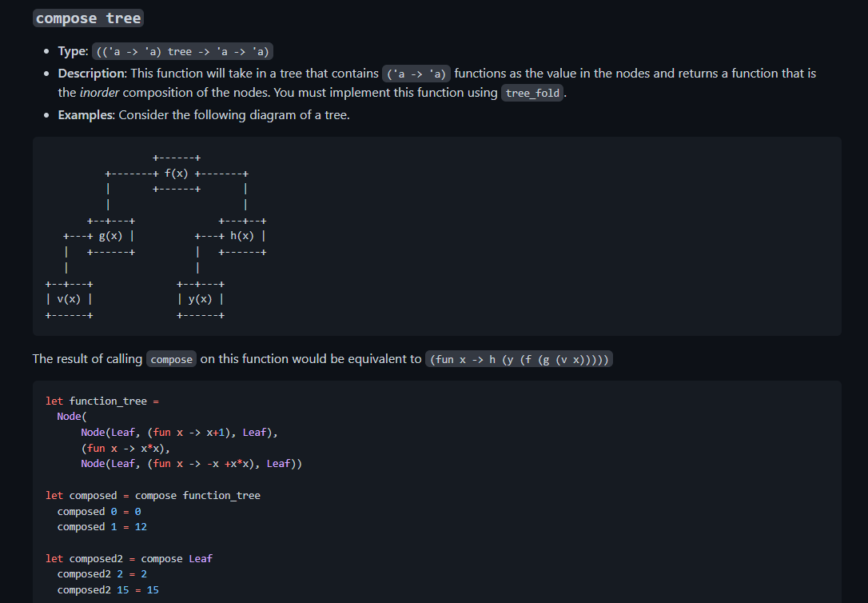Select the fun x -> h (y ...) result expression
The image size is (868, 603).
pyautogui.click(x=519, y=358)
